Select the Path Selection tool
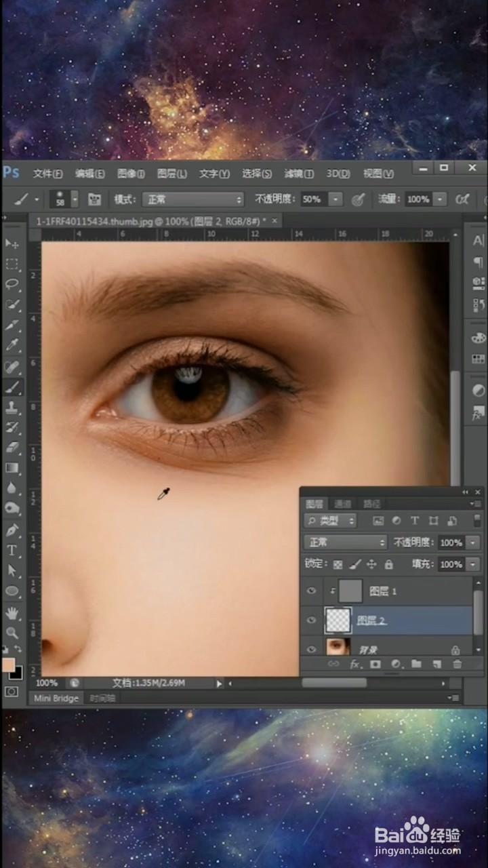Viewport: 488px width, 868px height. pos(12,570)
